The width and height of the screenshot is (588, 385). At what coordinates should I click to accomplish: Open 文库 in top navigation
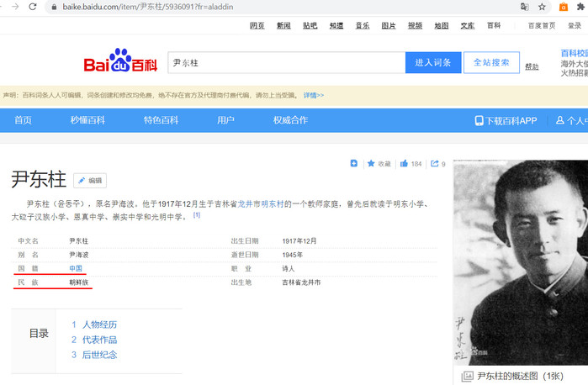(x=468, y=25)
